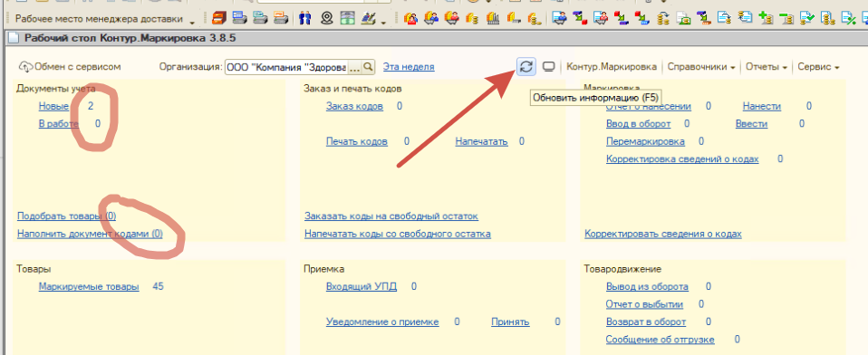Click the binoculars icon in the toolbar

(x=305, y=19)
